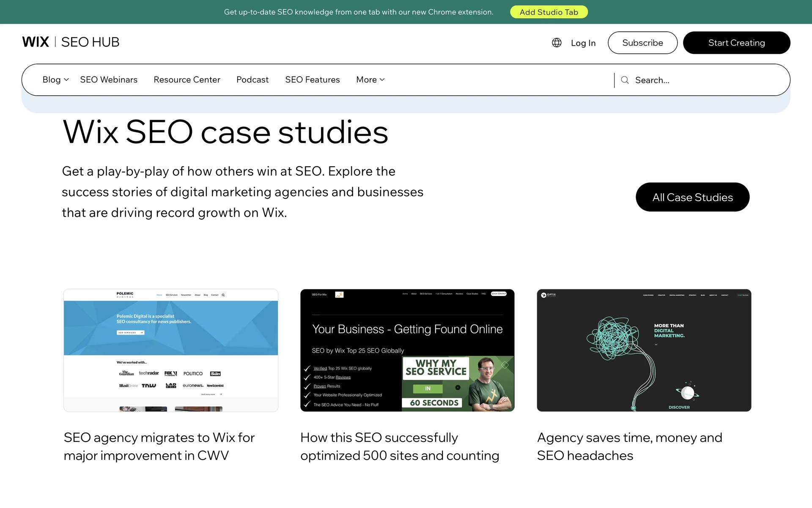Open the Optix agency thumbnail image
The width and height of the screenshot is (812, 508).
pyautogui.click(x=644, y=350)
